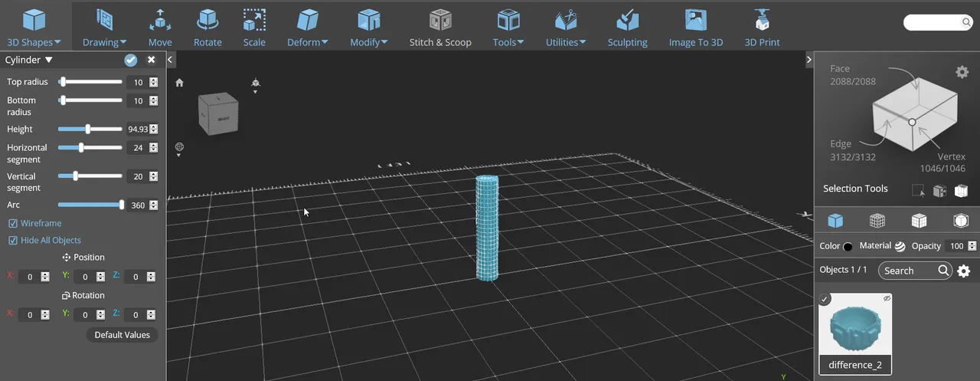The height and width of the screenshot is (381, 980).
Task: Adjust the Height slider
Action: tap(90, 129)
